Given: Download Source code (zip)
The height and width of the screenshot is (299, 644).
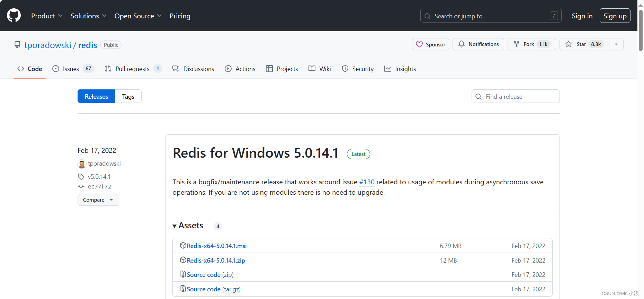Looking at the screenshot, I should click(210, 274).
